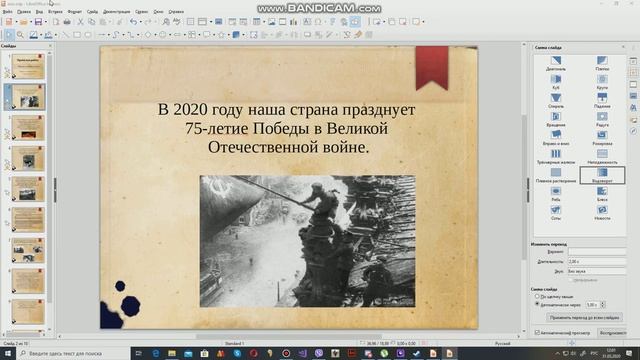This screenshot has width=640, height=360.
Task: Choose the Диагональ transition
Action: click(x=556, y=63)
